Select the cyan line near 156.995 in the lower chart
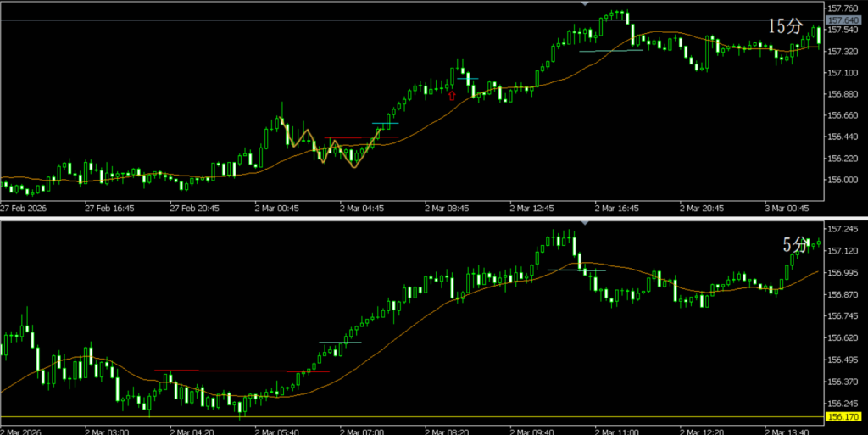This screenshot has width=868, height=435. pos(576,270)
